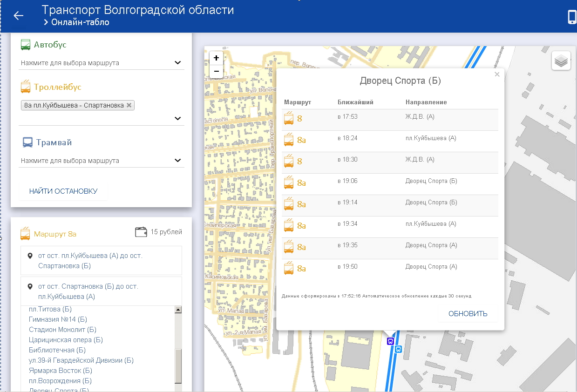Expand the Автобус route dropdown

tap(177, 63)
